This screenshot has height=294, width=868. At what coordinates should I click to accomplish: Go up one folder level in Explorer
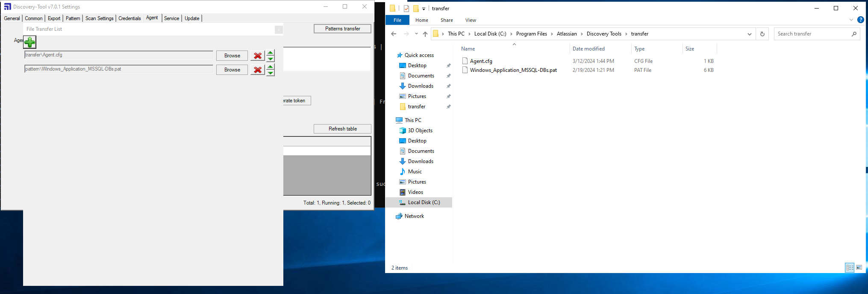click(425, 34)
